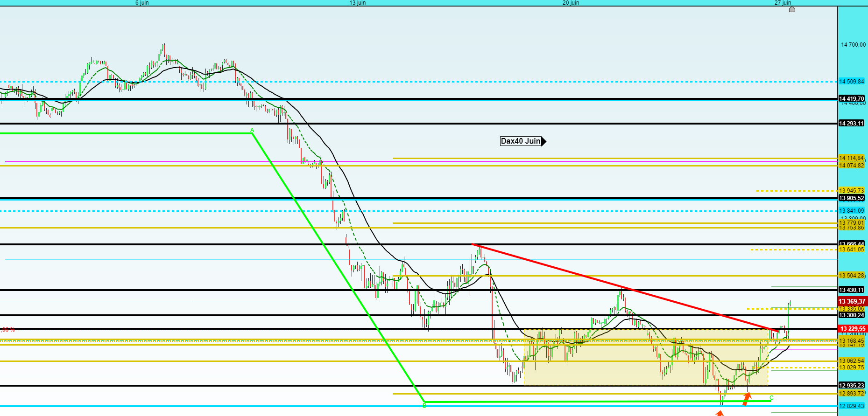Screen dimensions: 868x416
Task: Click the black arrowhead on Dax40 Juin label
Action: [544, 141]
